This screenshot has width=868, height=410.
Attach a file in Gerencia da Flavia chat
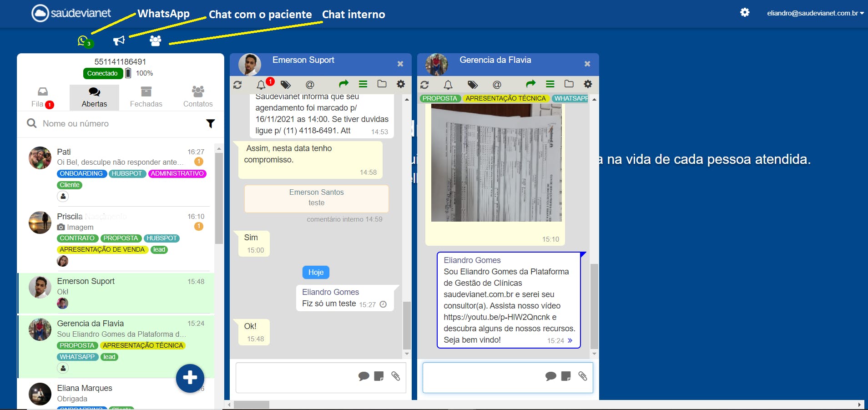tap(583, 376)
